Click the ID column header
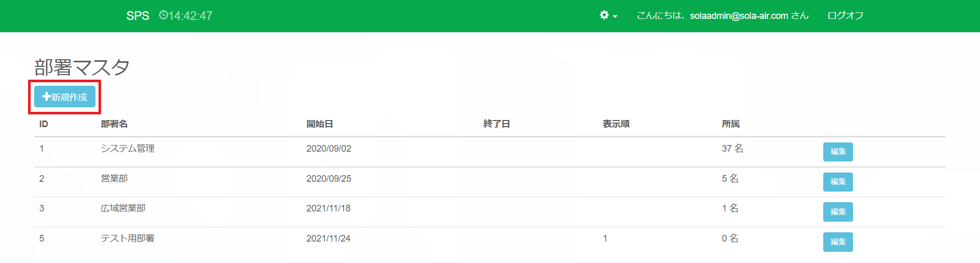Viewport: 980px width, 263px height. (44, 124)
